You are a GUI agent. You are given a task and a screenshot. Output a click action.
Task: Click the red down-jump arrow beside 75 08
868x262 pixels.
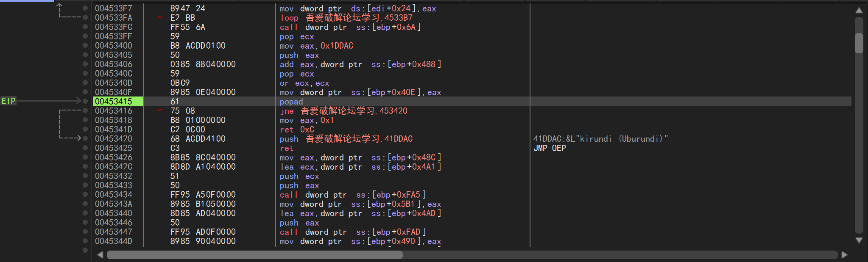[x=159, y=111]
